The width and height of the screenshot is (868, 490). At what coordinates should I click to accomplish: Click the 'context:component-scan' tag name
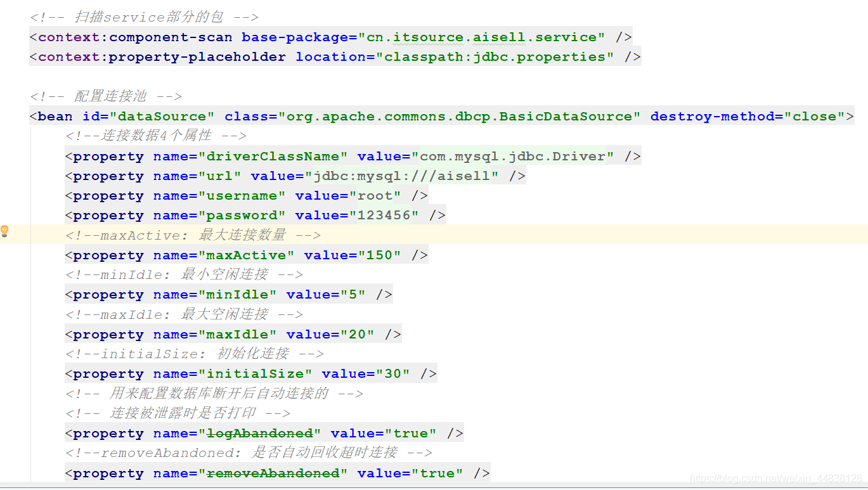click(135, 37)
